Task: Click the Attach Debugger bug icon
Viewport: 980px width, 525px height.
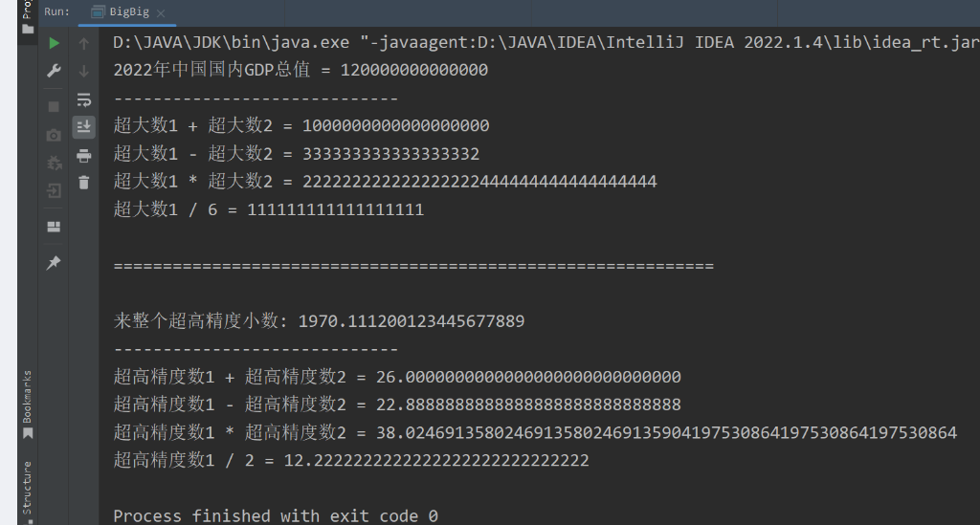Action: pyautogui.click(x=54, y=163)
